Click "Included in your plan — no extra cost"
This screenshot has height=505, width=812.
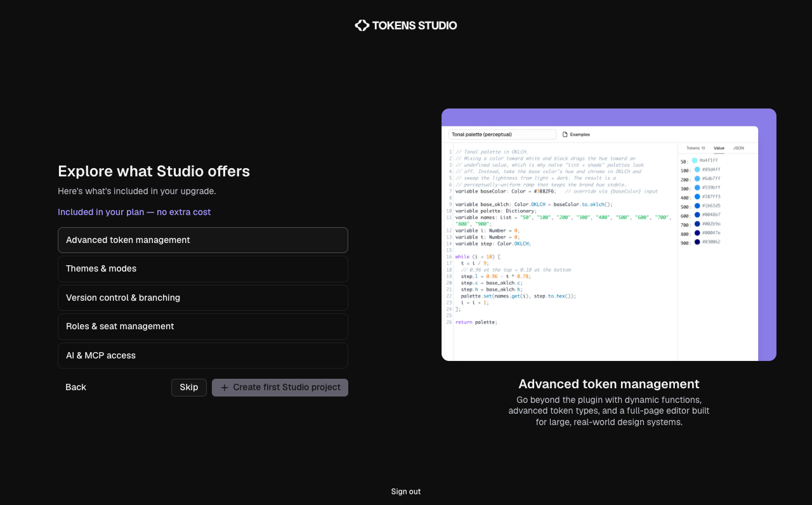tap(134, 212)
